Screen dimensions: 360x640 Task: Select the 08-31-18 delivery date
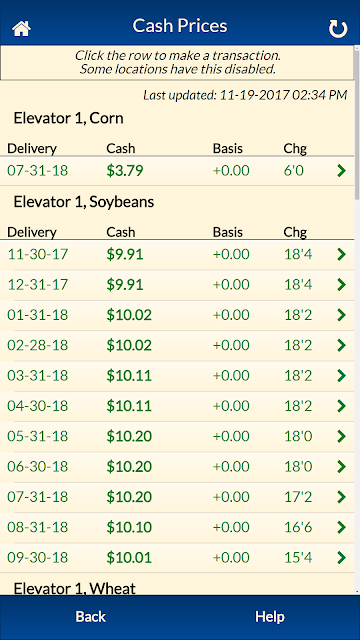(38, 527)
